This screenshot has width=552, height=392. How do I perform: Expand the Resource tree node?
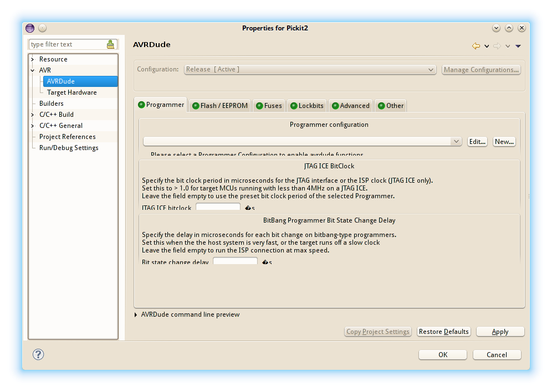(x=32, y=59)
